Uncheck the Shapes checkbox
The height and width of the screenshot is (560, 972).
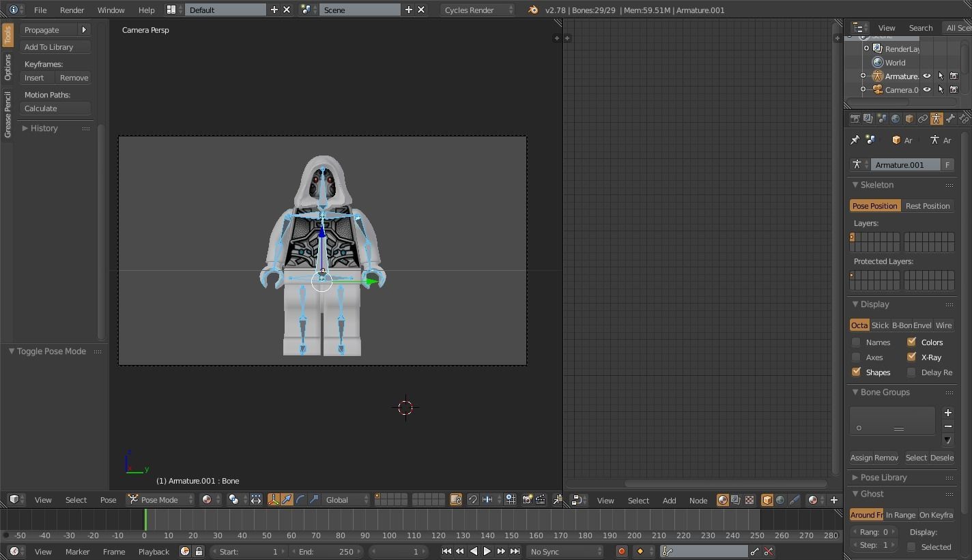pyautogui.click(x=856, y=372)
